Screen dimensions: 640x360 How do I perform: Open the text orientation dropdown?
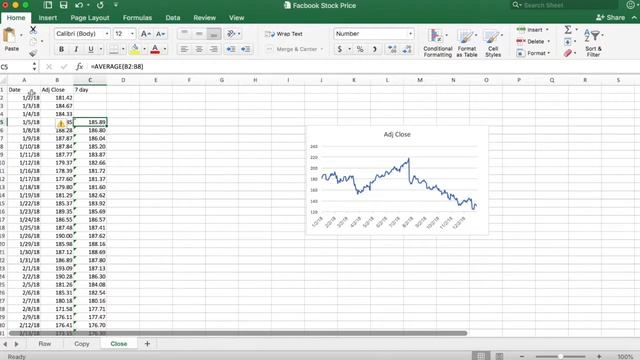tap(233, 33)
